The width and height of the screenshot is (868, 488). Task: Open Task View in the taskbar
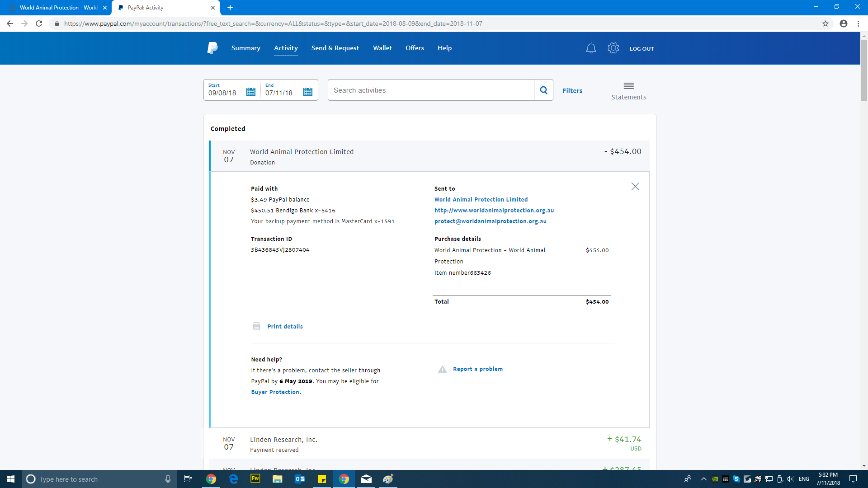pyautogui.click(x=188, y=479)
